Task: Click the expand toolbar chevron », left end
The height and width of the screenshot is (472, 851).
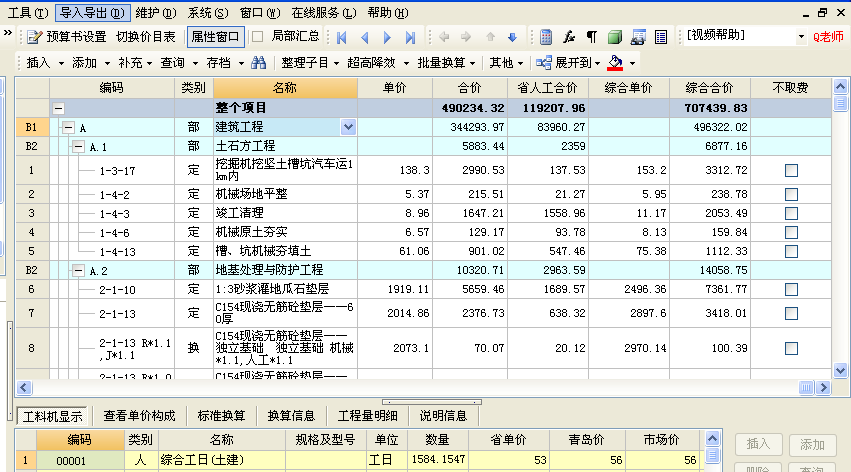Action: [8, 33]
